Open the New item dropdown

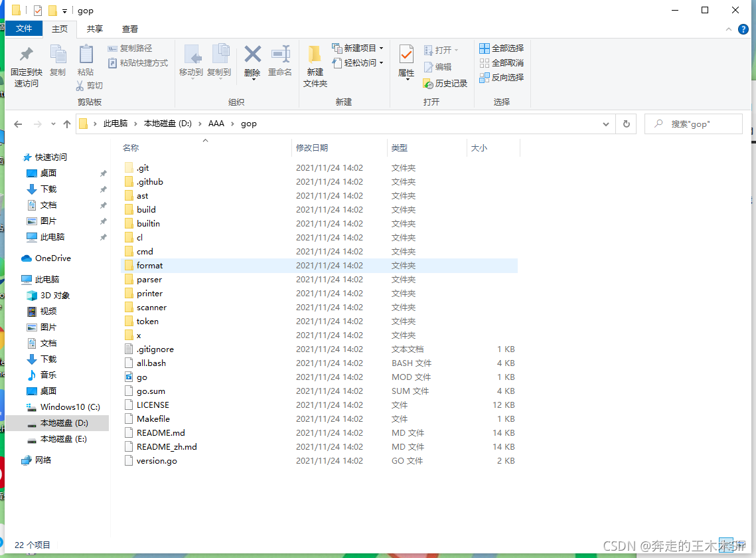(x=358, y=48)
